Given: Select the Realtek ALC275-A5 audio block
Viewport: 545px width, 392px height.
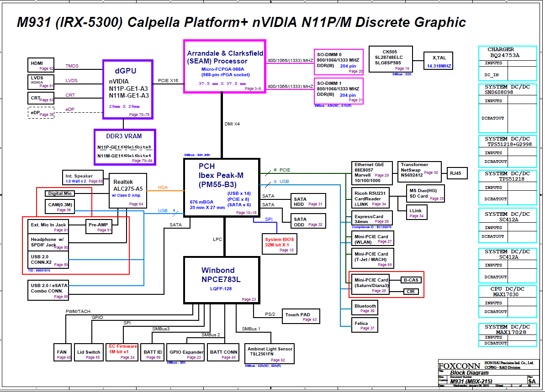Looking at the screenshot, I should pos(128,191).
